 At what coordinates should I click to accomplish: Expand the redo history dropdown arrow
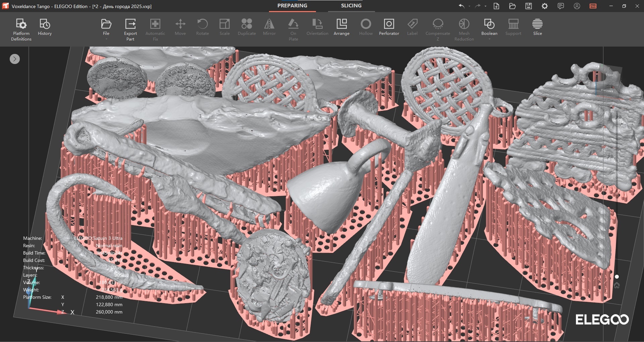point(485,6)
